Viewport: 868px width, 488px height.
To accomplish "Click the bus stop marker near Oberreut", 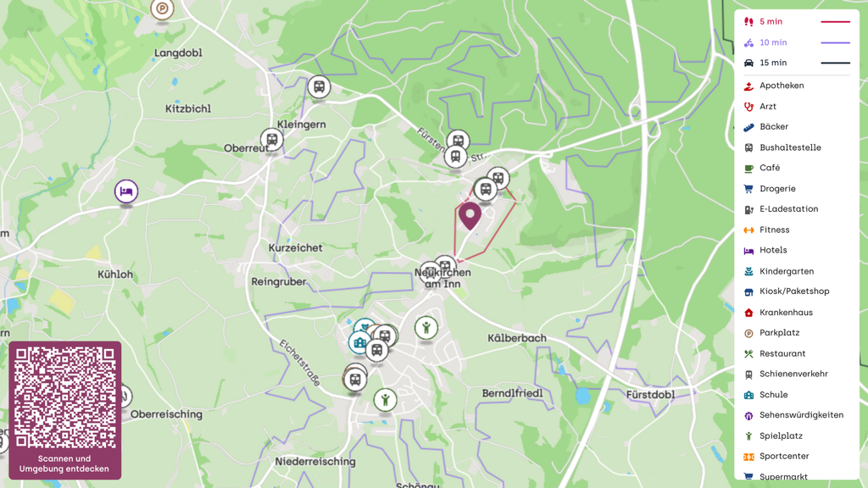I will tap(272, 140).
